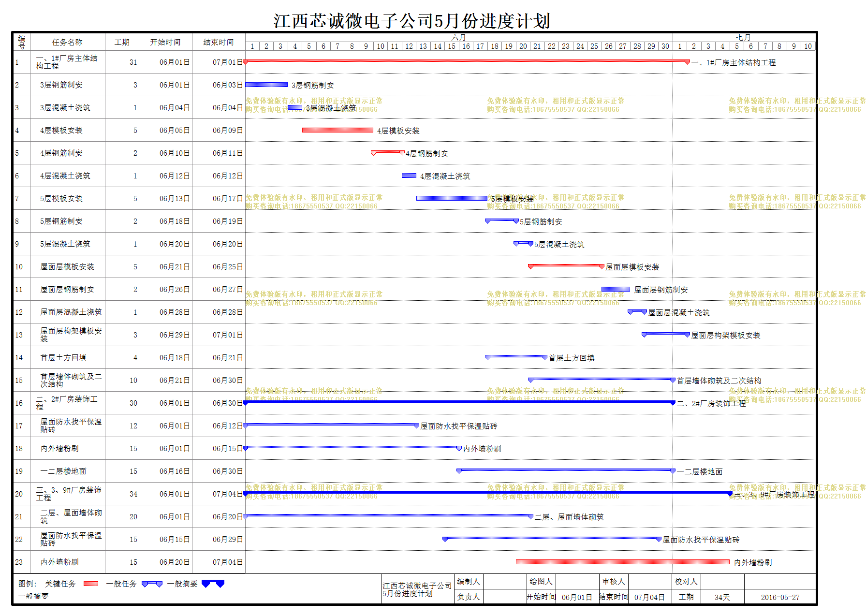The image size is (866, 616).
Task: Select the blue bar for 5层模板安装
Action: [452, 198]
